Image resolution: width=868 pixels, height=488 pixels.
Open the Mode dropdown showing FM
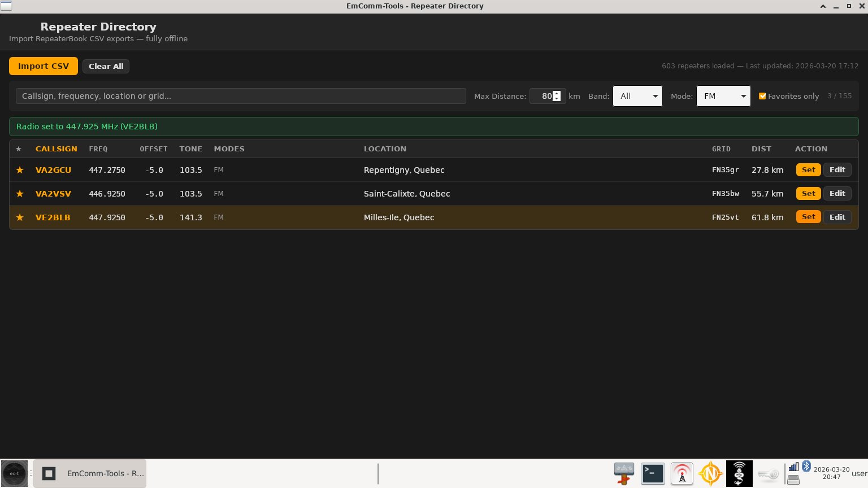coord(723,96)
